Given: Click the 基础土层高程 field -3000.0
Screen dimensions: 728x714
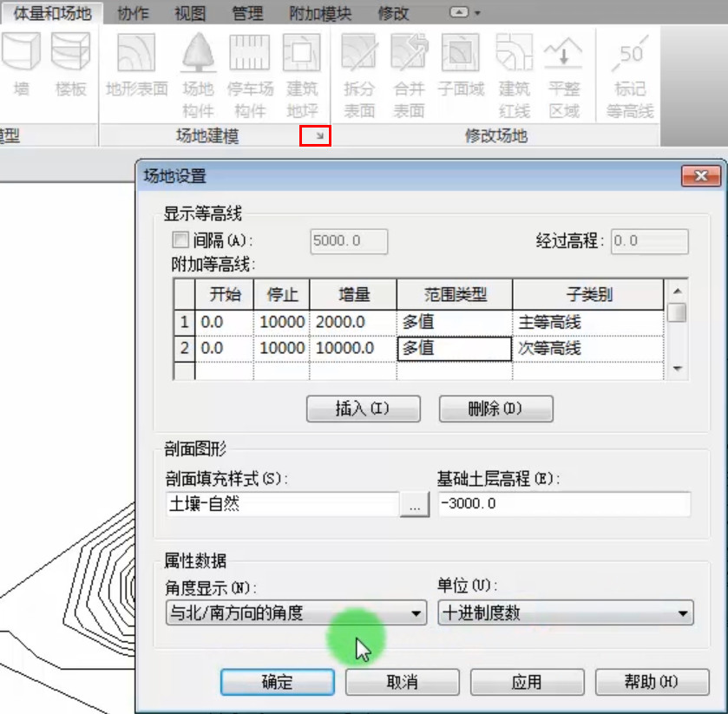Looking at the screenshot, I should [x=564, y=504].
